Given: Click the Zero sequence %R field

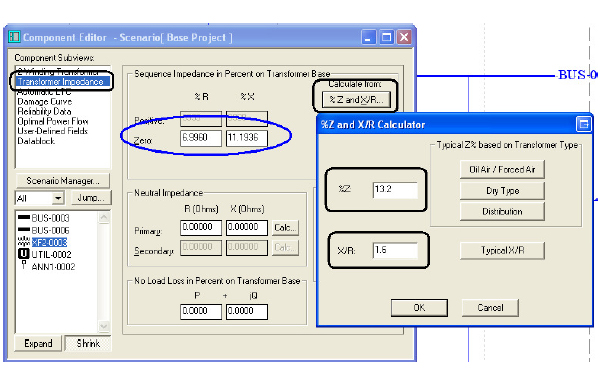Looking at the screenshot, I should [x=201, y=138].
